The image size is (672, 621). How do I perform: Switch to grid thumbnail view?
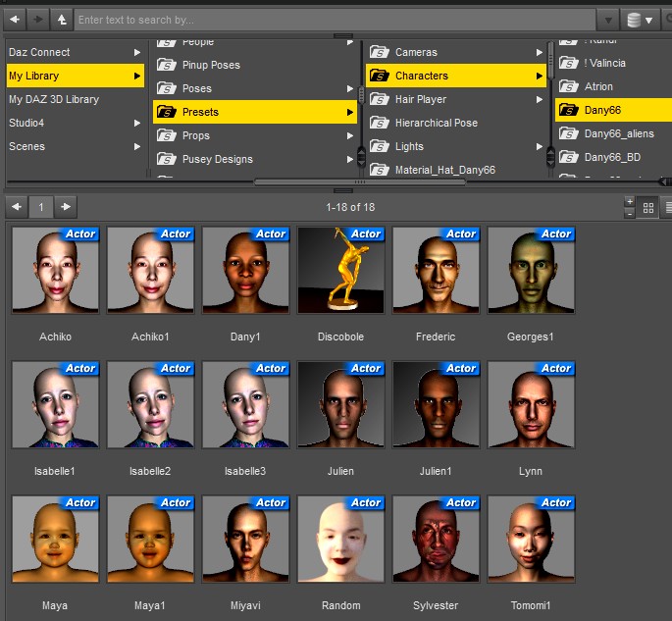(x=648, y=208)
